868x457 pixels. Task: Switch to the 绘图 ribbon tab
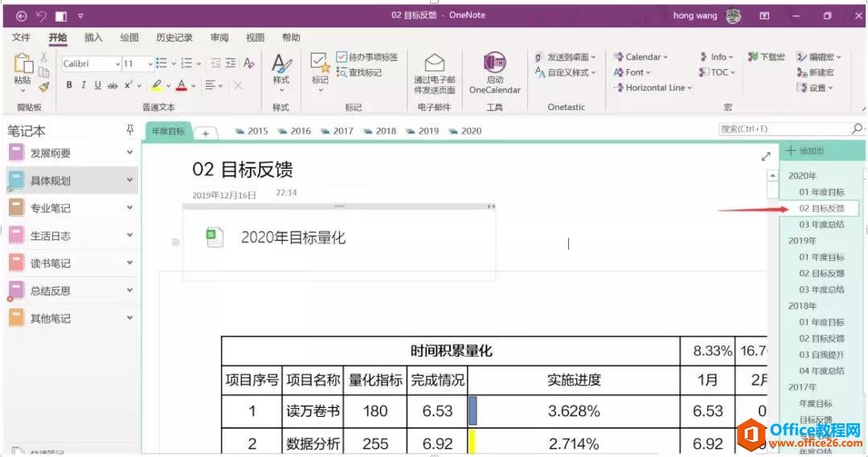[x=129, y=38]
